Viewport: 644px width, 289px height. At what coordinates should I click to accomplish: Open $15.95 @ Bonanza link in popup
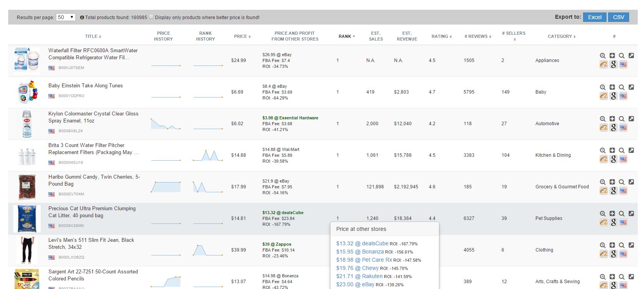[x=360, y=252]
